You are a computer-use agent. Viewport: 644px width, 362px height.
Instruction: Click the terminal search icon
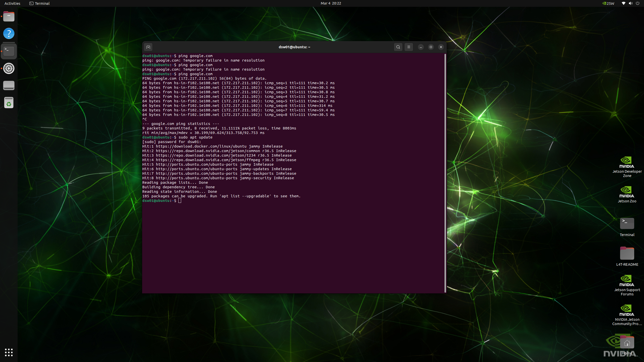click(x=398, y=47)
